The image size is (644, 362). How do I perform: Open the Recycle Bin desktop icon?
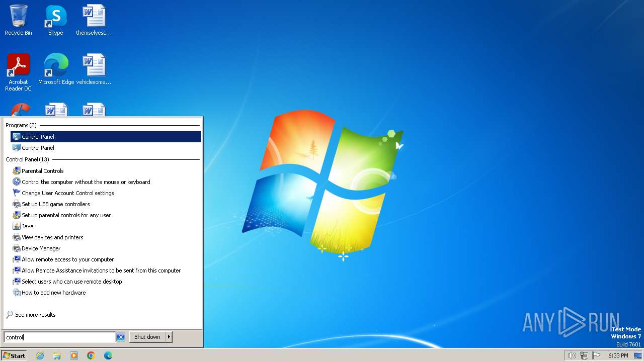click(18, 20)
